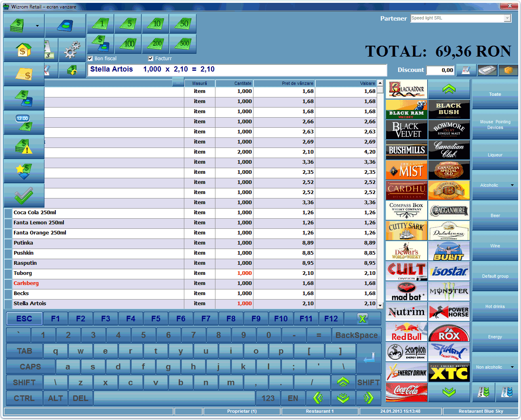Screen dimensions: 521x420
Task: Open the Partener dropdown list
Action: (x=507, y=18)
